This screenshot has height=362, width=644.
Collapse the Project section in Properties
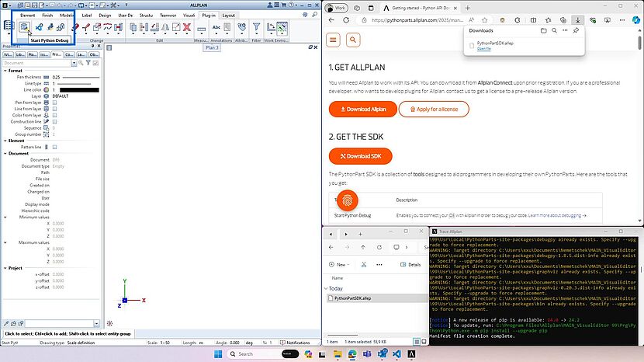point(5,268)
